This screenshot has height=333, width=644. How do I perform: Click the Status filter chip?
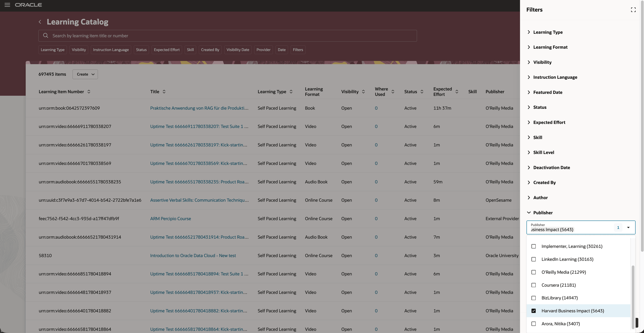click(141, 50)
